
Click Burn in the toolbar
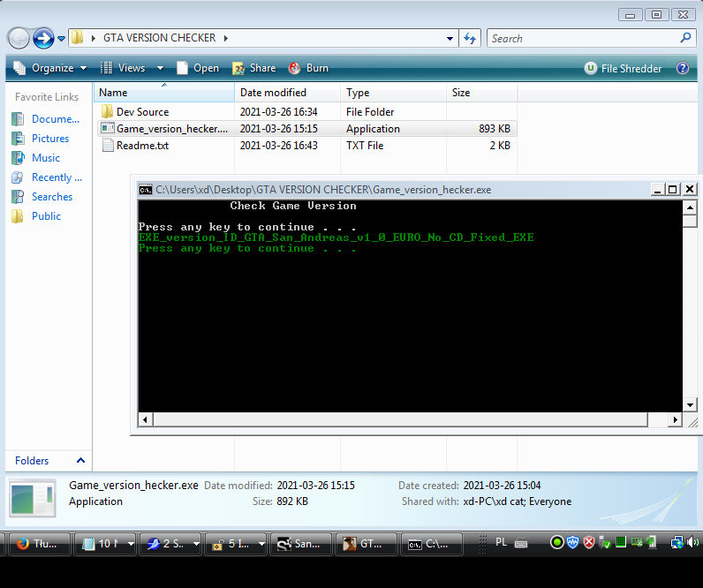click(x=309, y=68)
